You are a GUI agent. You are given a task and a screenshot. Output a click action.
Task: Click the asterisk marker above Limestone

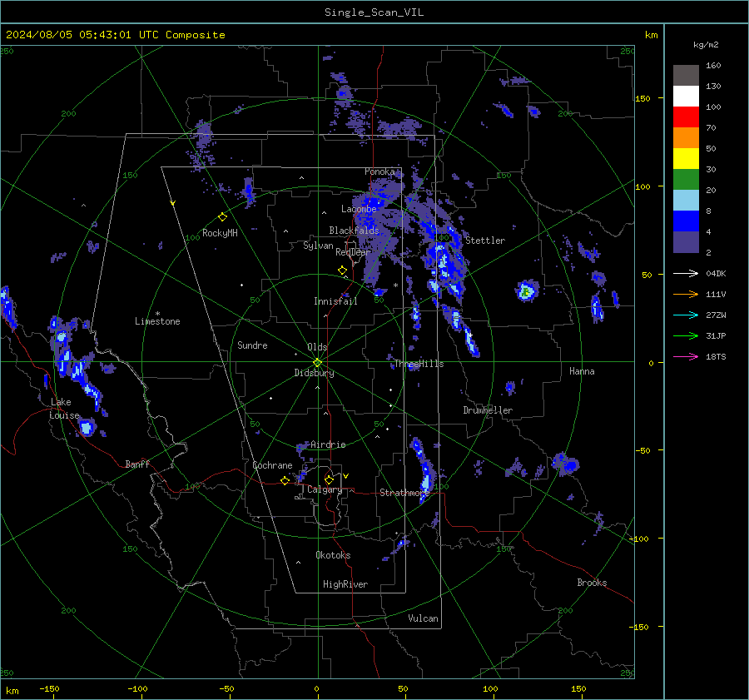157,314
